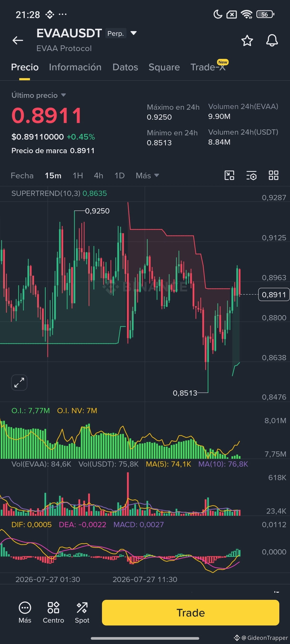The image size is (290, 644).
Task: Tap the 2026-07-27 11:30 time label
Action: click(145, 579)
